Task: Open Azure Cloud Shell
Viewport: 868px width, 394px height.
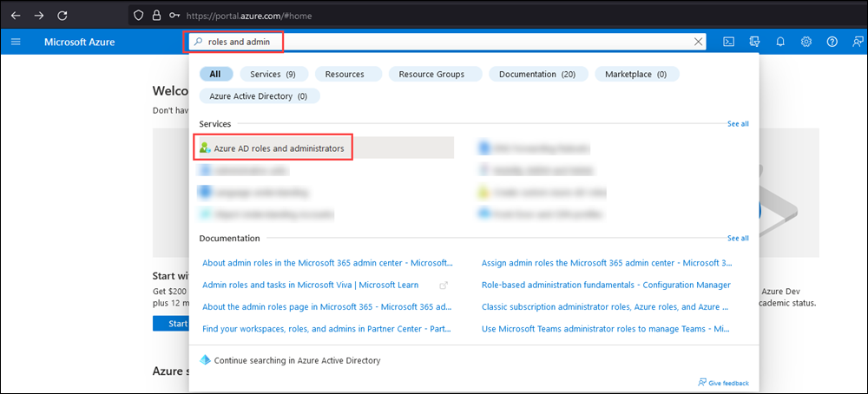Action: click(x=729, y=42)
